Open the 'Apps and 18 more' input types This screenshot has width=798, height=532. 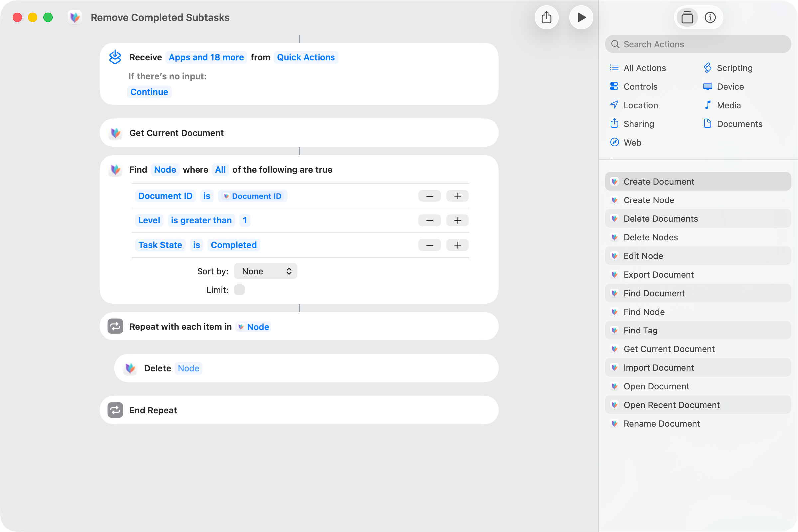206,57
